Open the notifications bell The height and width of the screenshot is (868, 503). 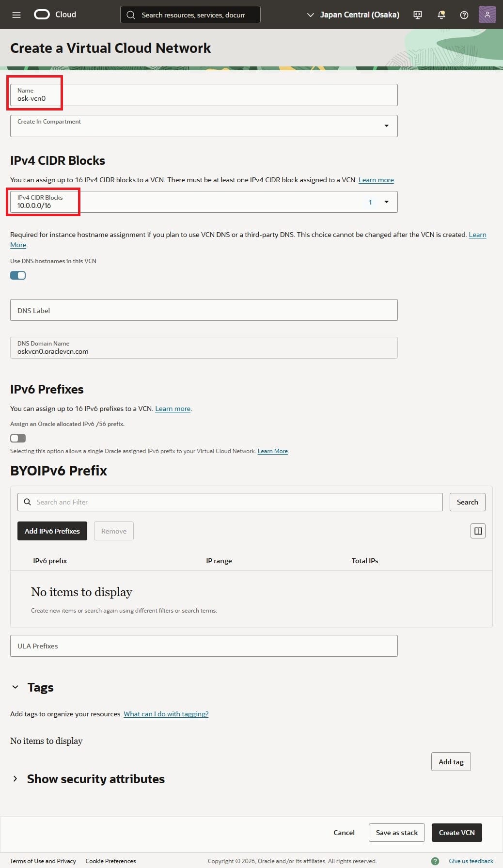coord(441,15)
